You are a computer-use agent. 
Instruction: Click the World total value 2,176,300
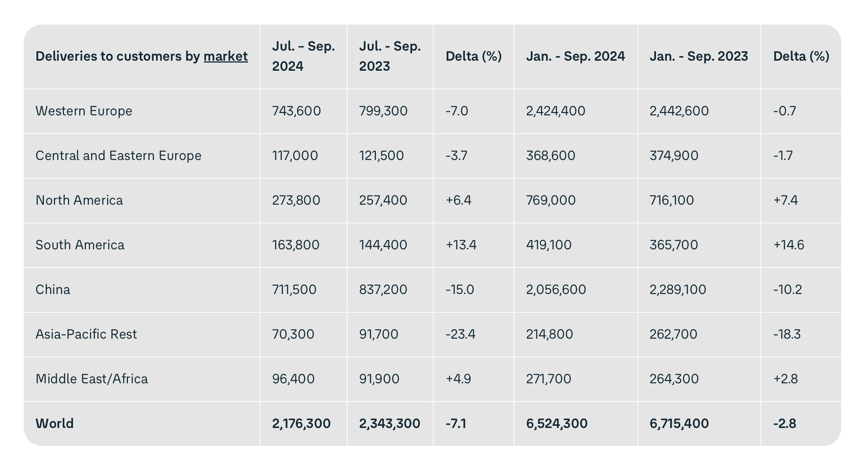[x=301, y=424]
